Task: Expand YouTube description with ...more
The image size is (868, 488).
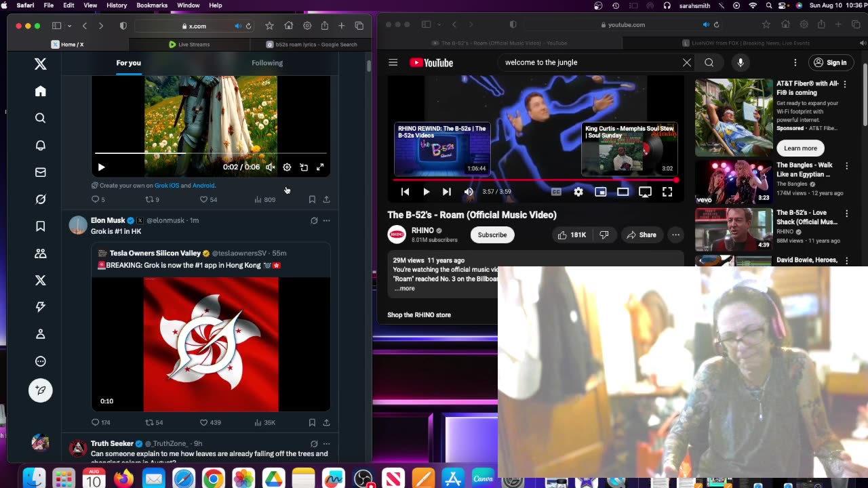Action: pos(405,289)
